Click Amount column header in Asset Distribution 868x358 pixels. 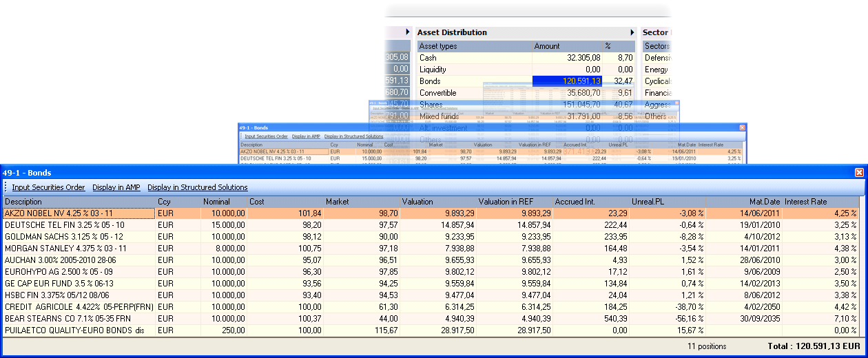click(568, 46)
